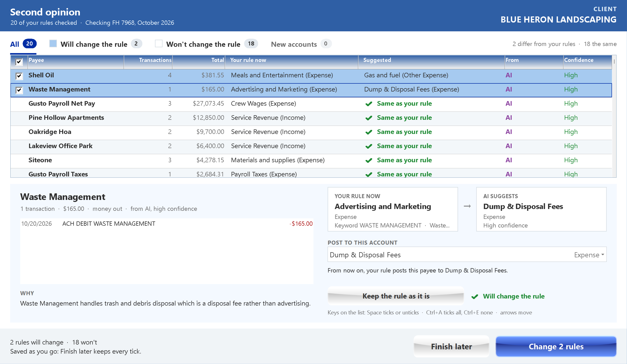
Task: Select the Oakridge Hoa row
Action: coord(311,132)
